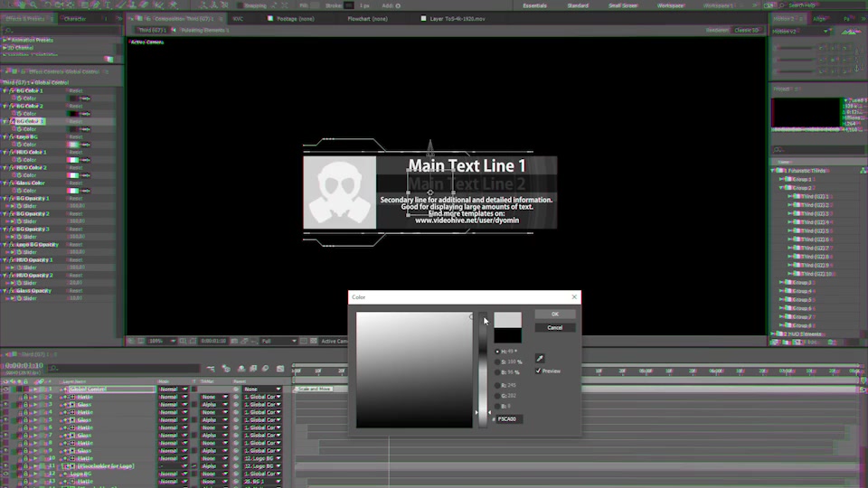Toggle the lock on layer 2 Matte
The image size is (868, 488).
25,398
